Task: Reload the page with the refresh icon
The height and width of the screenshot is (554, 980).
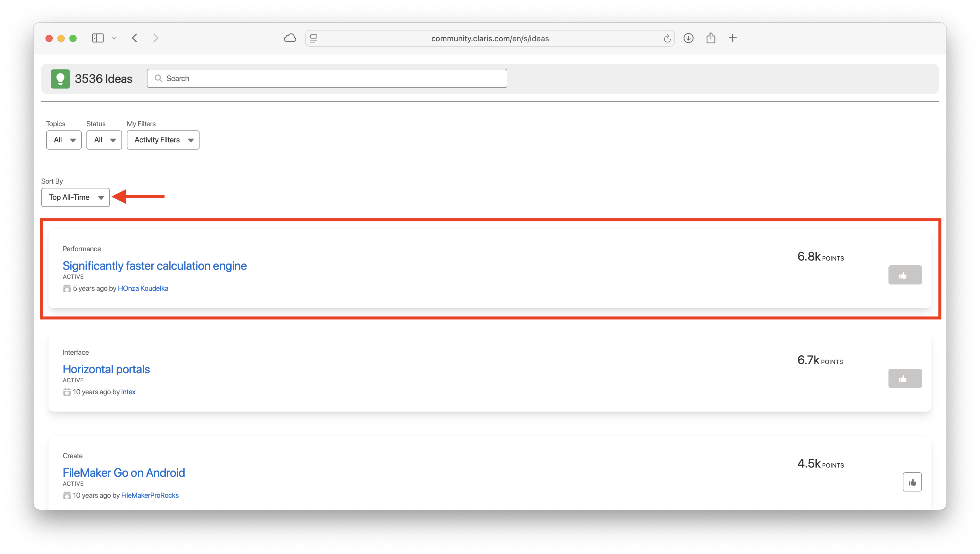Action: coord(667,38)
